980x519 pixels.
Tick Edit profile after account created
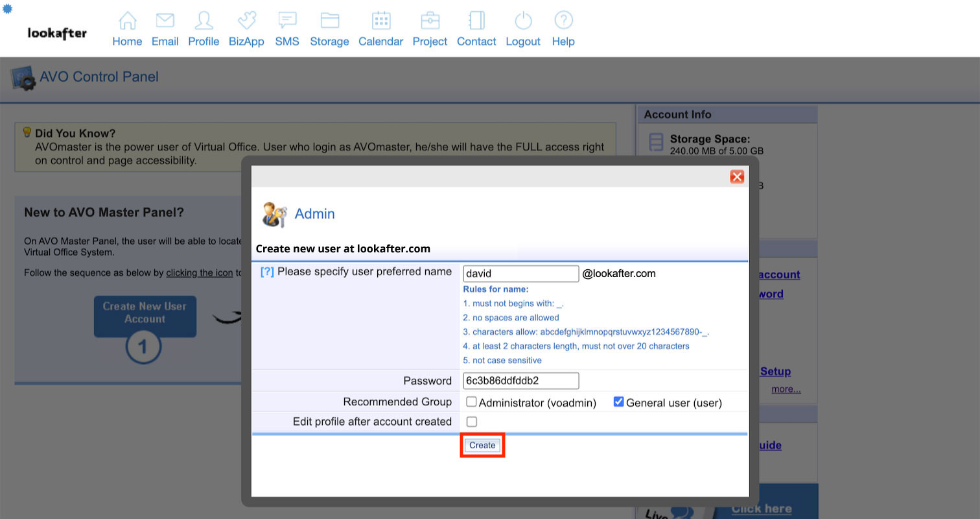(x=472, y=422)
